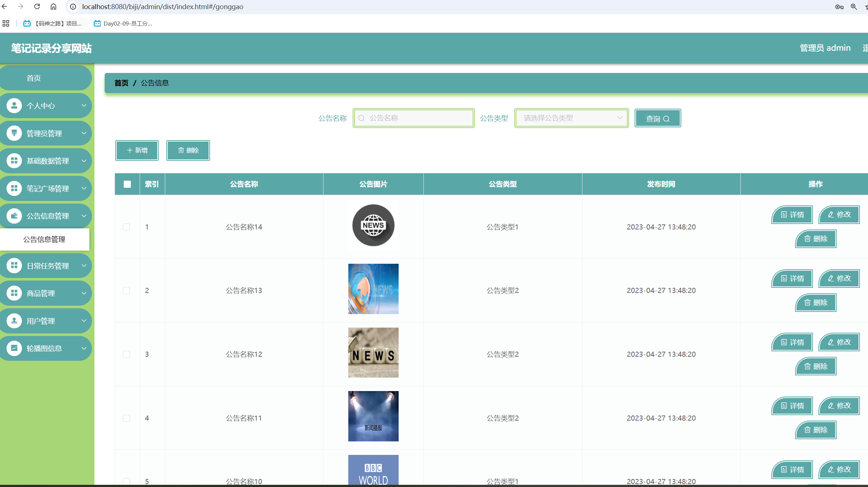Open the BBC WORLD image for 公告名称10
Viewport: 868px width, 487px height.
[x=373, y=470]
